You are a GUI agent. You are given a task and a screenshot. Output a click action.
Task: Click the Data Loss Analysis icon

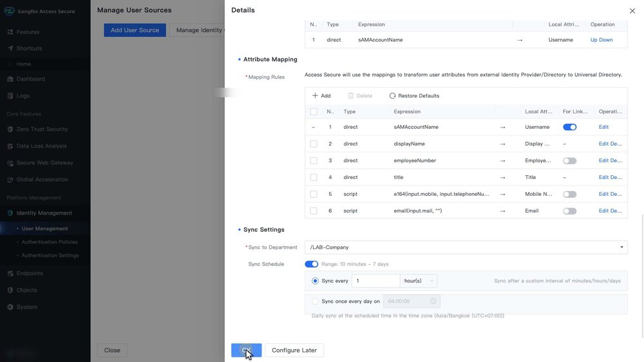tap(10, 146)
